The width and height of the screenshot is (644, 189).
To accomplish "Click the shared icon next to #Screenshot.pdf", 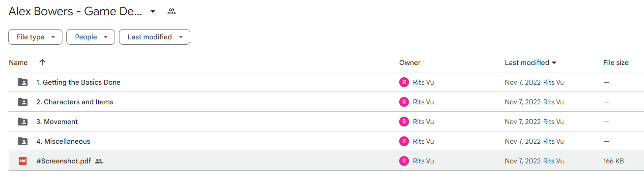I will point(99,161).
